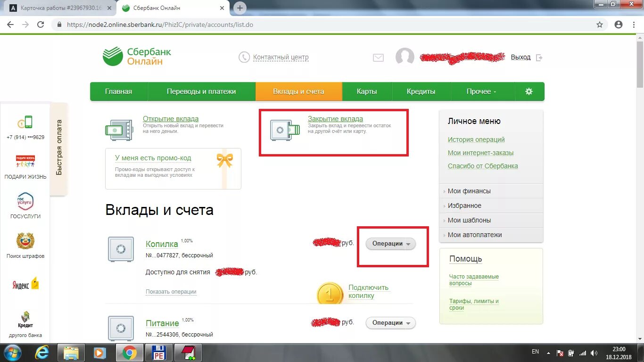Click the Подключить копилку link
Screen dimensions: 644x362
[369, 292]
